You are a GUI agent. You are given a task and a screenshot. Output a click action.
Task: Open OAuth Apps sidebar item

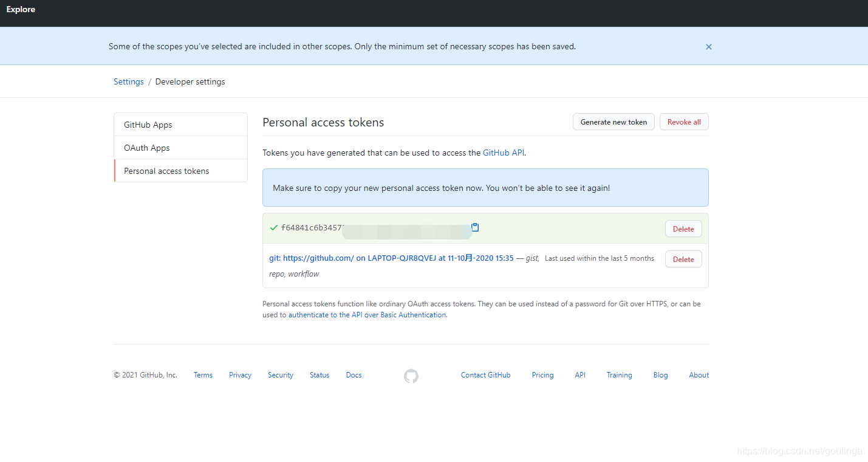pyautogui.click(x=180, y=148)
